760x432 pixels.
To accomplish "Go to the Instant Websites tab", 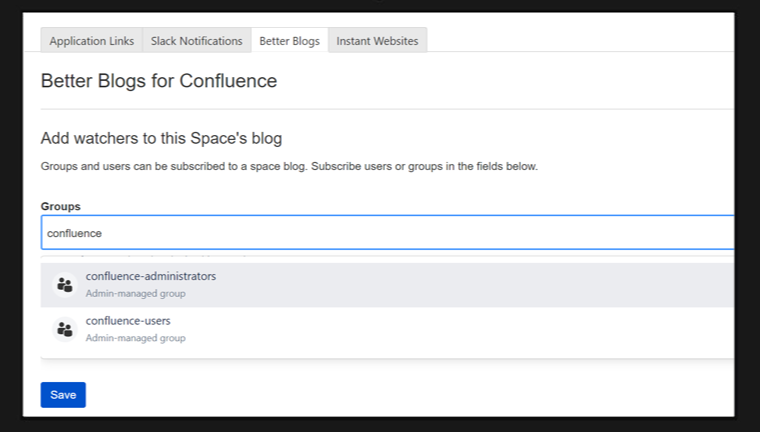I will click(378, 41).
